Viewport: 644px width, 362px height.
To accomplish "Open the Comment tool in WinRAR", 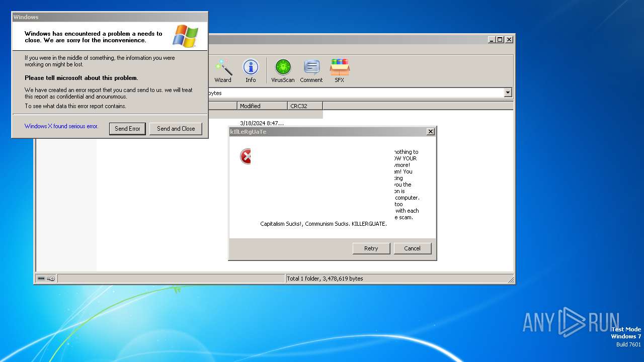I will [x=311, y=71].
